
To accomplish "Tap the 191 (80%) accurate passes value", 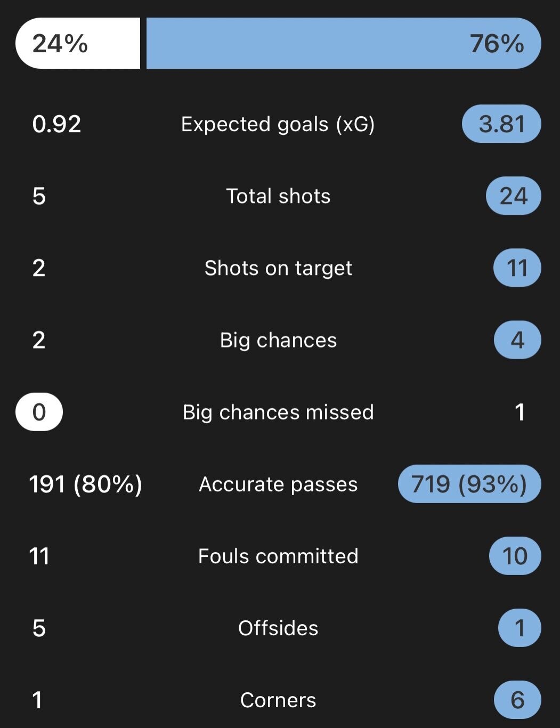I will pyautogui.click(x=85, y=484).
